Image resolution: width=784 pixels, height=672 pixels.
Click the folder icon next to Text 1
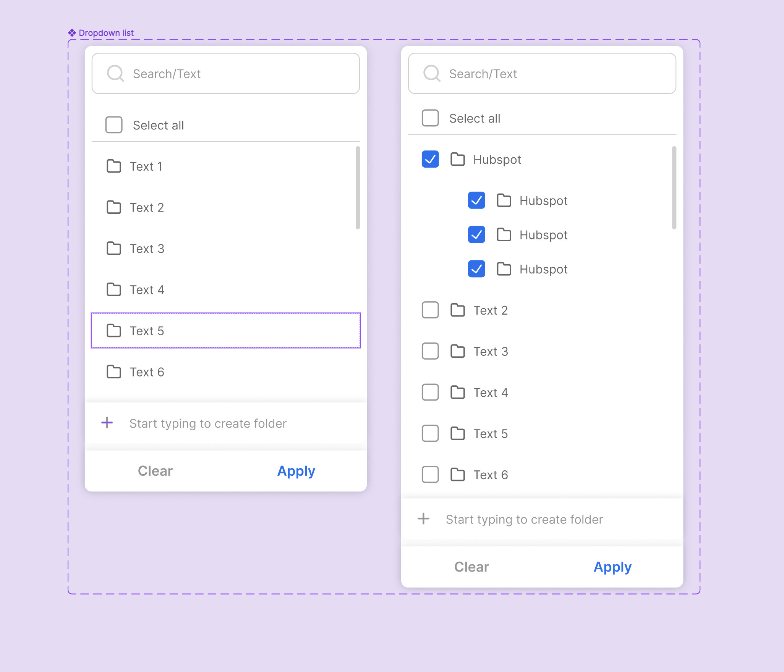(x=113, y=166)
